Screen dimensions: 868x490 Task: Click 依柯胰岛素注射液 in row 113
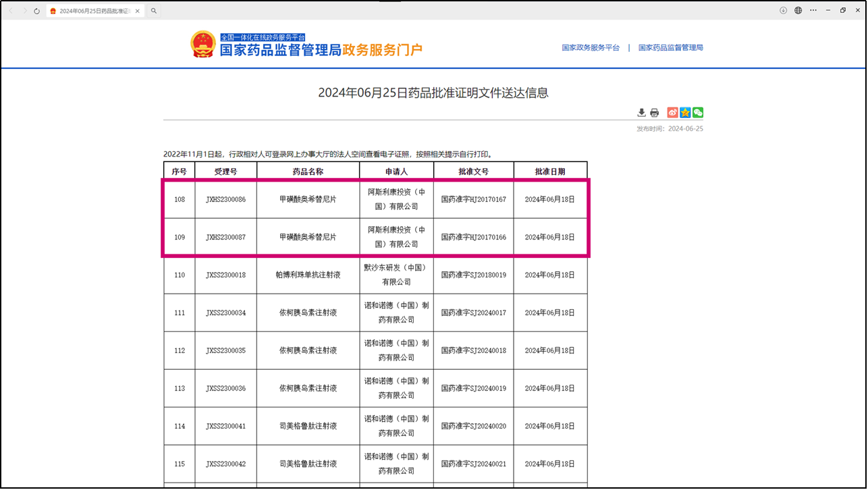(308, 389)
